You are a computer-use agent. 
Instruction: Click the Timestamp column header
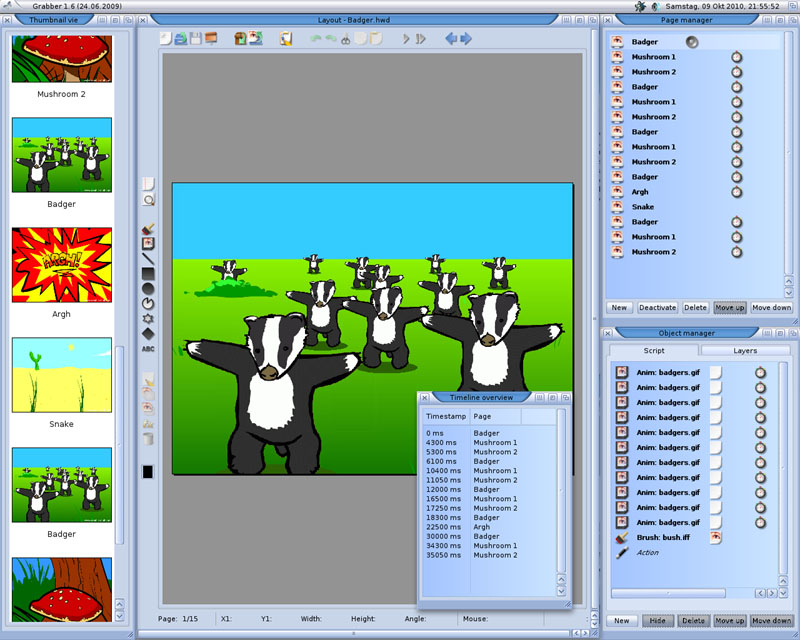click(x=446, y=416)
